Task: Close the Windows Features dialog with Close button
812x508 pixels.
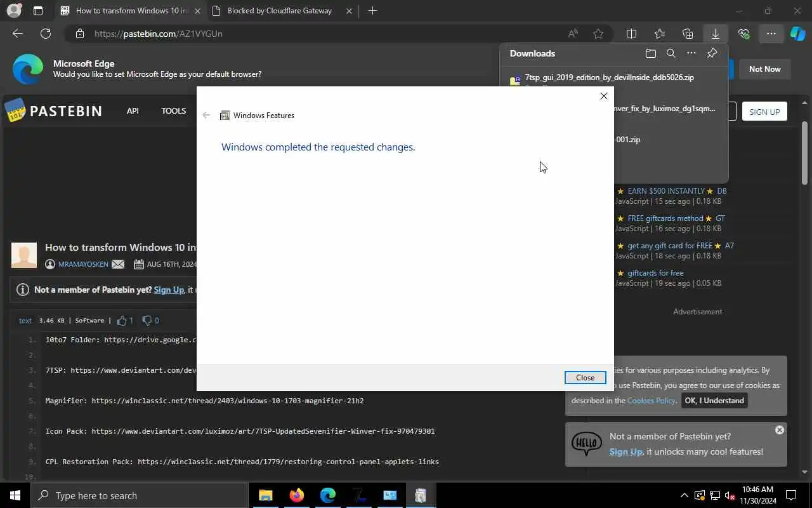Action: [x=585, y=377]
